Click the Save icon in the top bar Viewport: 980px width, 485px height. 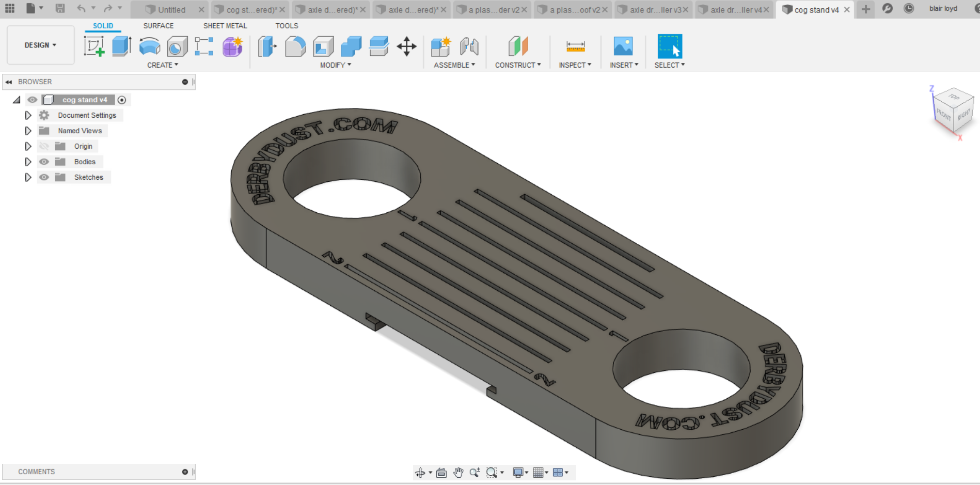tap(60, 8)
